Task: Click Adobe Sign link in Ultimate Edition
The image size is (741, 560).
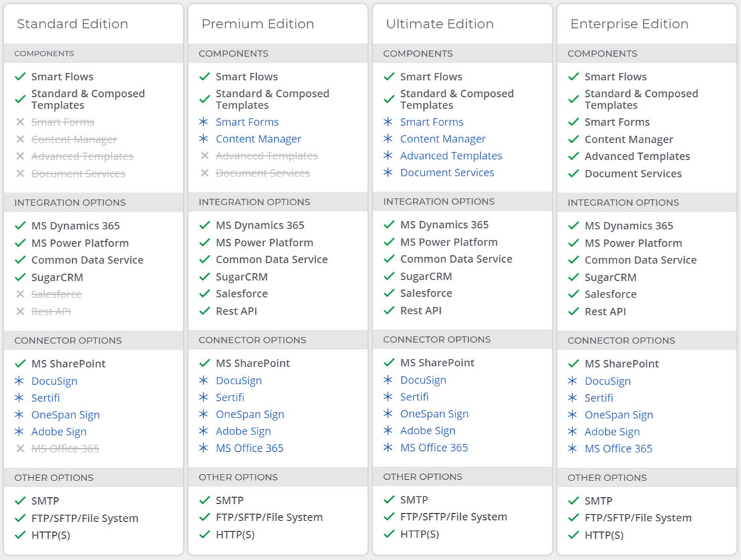Action: (x=428, y=430)
